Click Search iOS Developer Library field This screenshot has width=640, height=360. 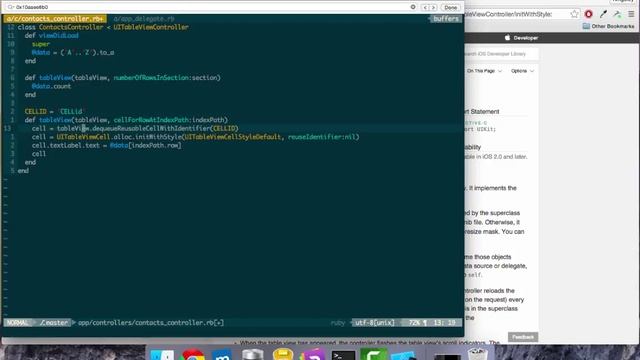click(x=501, y=54)
